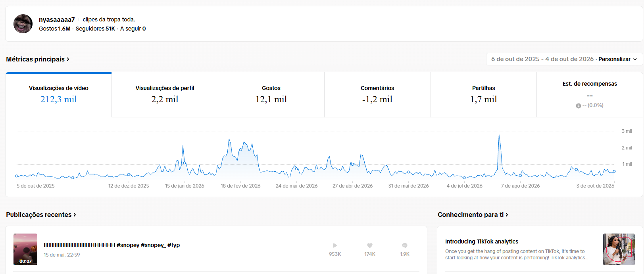This screenshot has width=644, height=274.
Task: Click the down-arrow icon beside -- (0.0%)
Action: coord(579,106)
